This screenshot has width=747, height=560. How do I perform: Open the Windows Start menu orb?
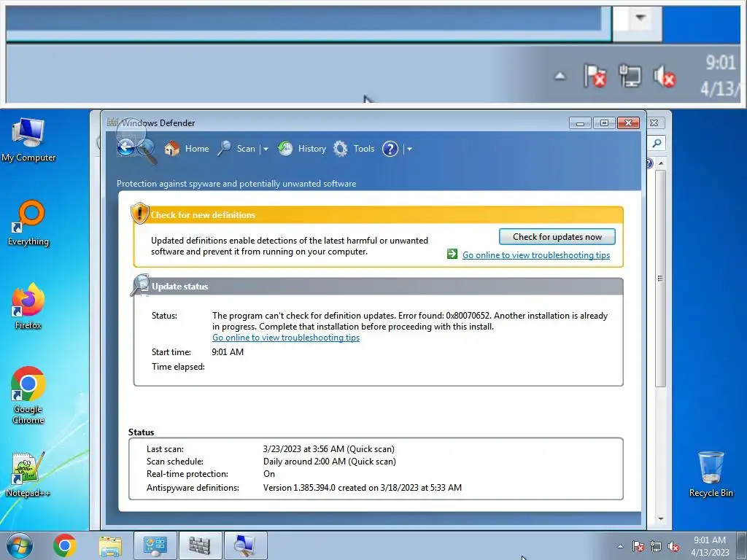click(20, 545)
